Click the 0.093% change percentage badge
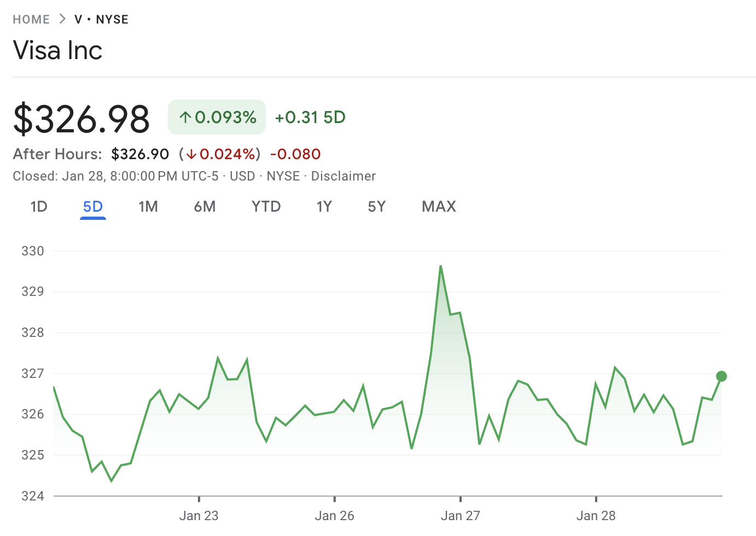 (x=217, y=116)
